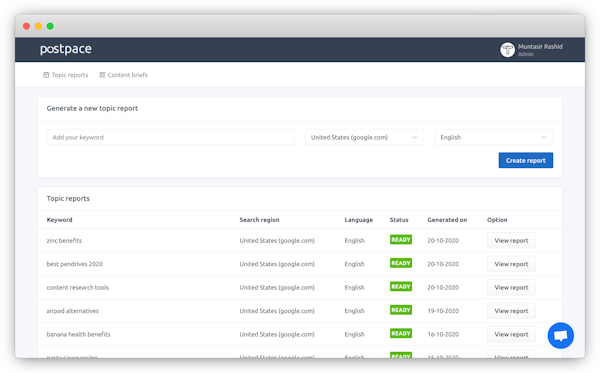The width and height of the screenshot is (600, 373).
Task: View report for banana health benefits
Action: pyautogui.click(x=511, y=334)
